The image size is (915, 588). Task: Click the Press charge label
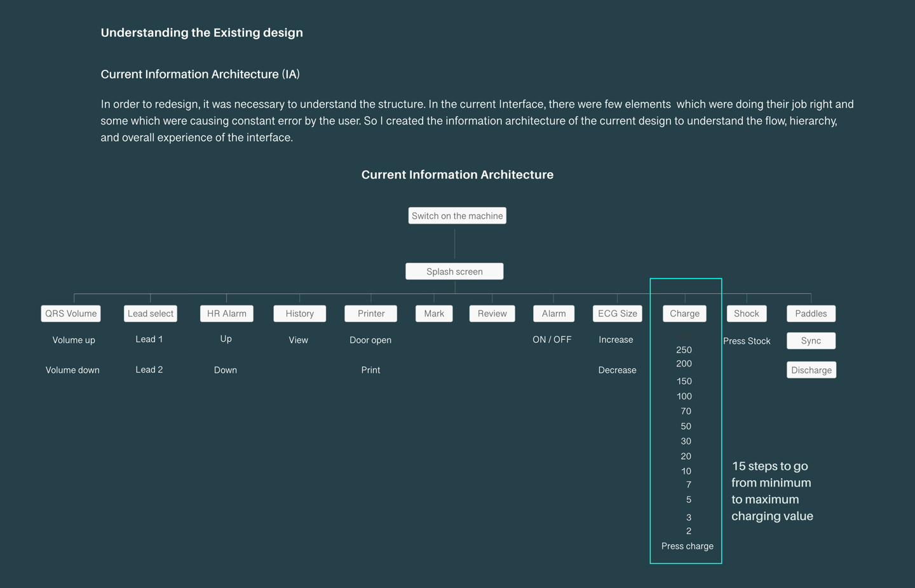pyautogui.click(x=688, y=546)
